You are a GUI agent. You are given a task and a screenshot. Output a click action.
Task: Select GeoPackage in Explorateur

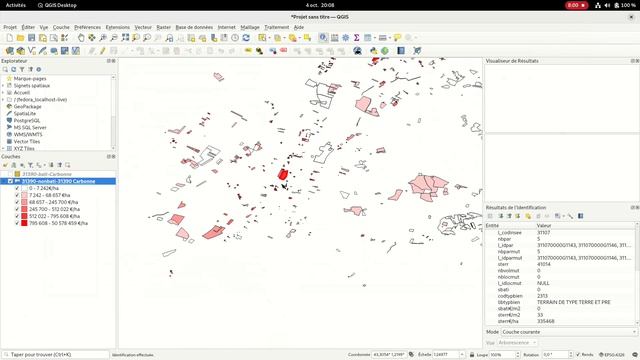pos(27,107)
